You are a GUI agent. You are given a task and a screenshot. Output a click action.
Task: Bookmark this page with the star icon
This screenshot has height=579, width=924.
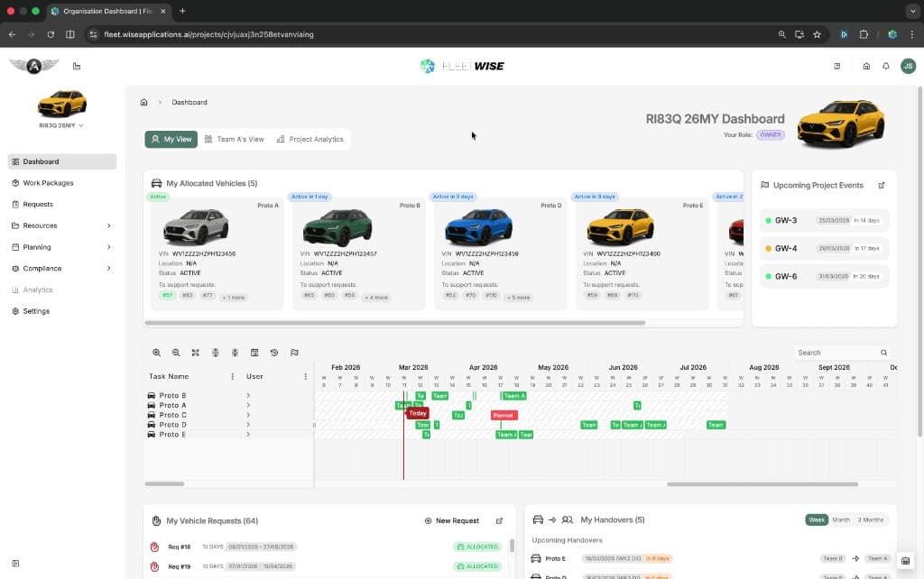pos(817,34)
